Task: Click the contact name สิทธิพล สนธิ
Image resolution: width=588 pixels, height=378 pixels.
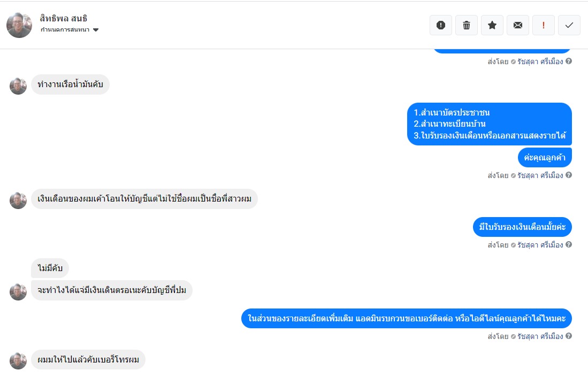Action: tap(63, 18)
